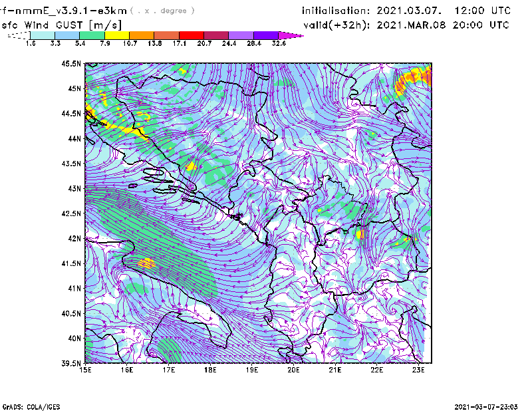Click the red 17.1–20.7 legend swatch
The height and width of the screenshot is (411, 532).
point(192,35)
